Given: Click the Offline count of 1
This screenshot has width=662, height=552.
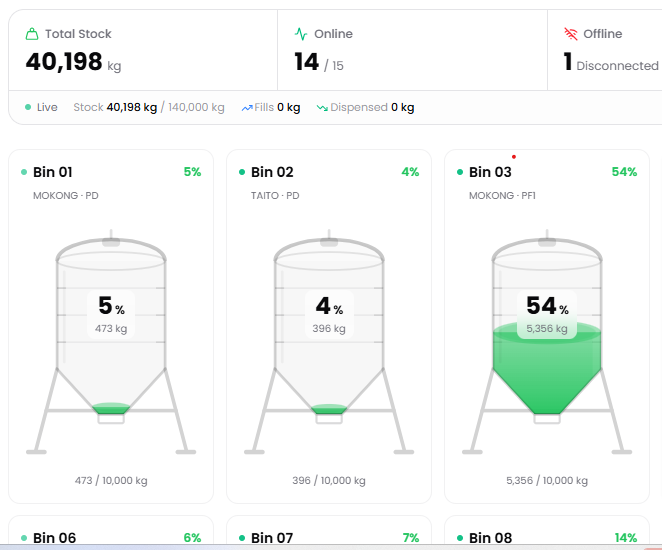Looking at the screenshot, I should [x=568, y=62].
